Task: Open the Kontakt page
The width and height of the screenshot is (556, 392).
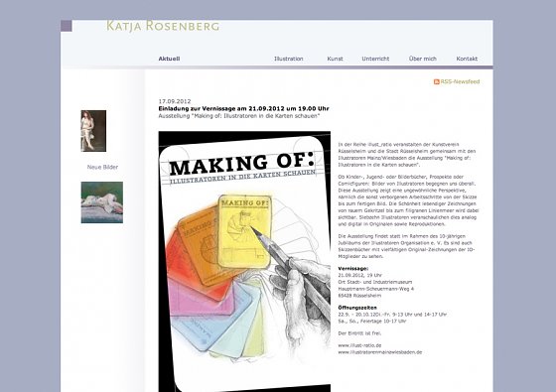Action: pos(467,59)
